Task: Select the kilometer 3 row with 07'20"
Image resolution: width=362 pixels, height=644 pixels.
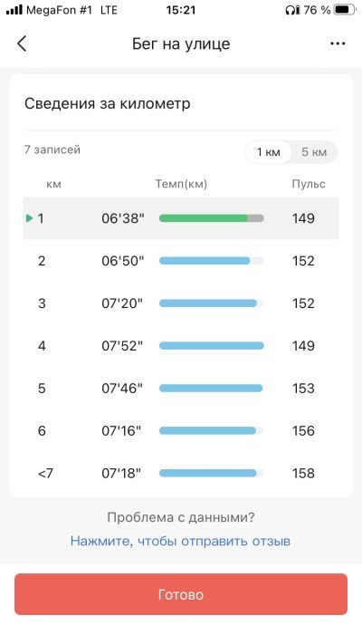Action: click(181, 303)
